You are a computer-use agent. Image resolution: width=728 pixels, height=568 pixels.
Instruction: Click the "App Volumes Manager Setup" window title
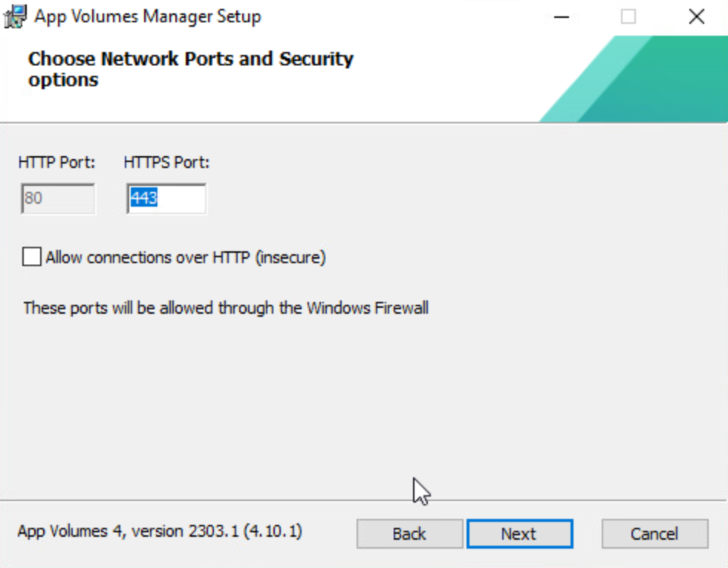[x=148, y=16]
